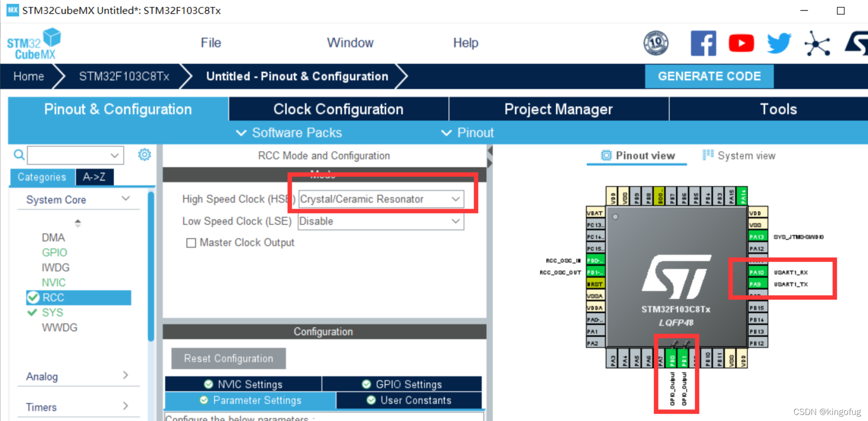Select the NRST pin on the chip
Image resolution: width=868 pixels, height=421 pixels.
click(596, 284)
